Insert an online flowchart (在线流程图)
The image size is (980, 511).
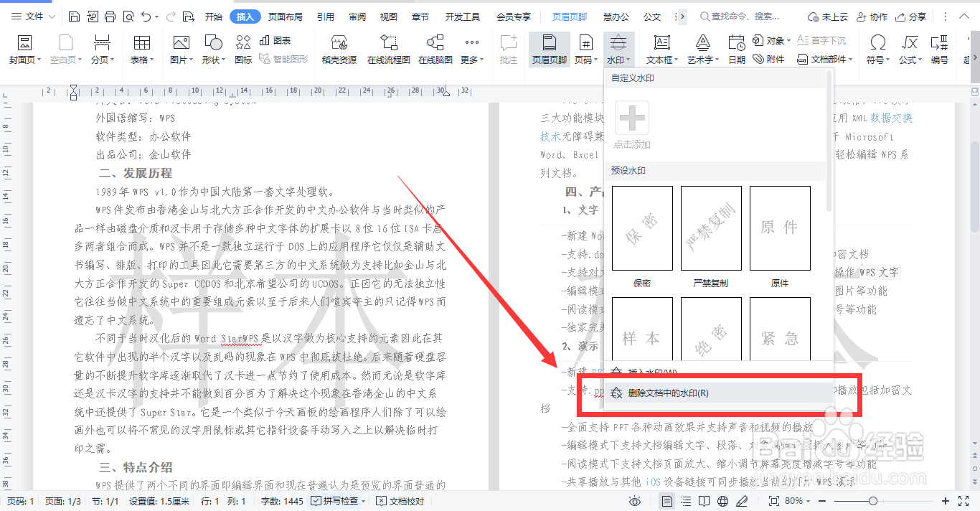389,50
